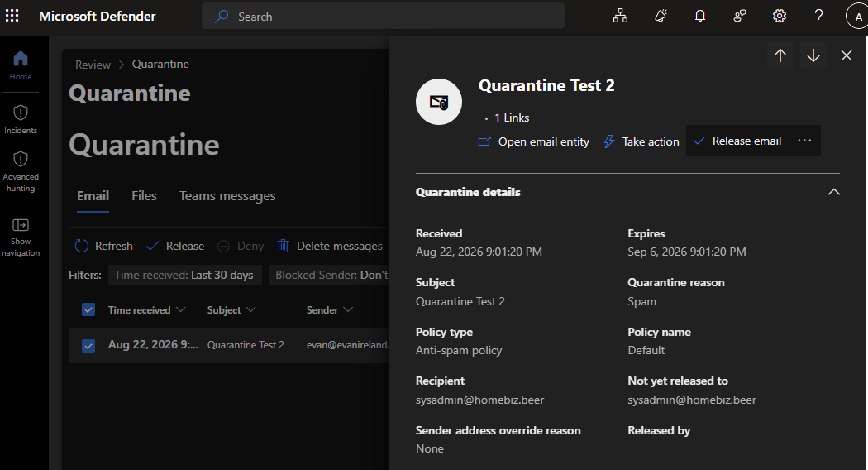Click the Aug 22, 2026 row timestamp
The height and width of the screenshot is (470, 868).
[153, 345]
